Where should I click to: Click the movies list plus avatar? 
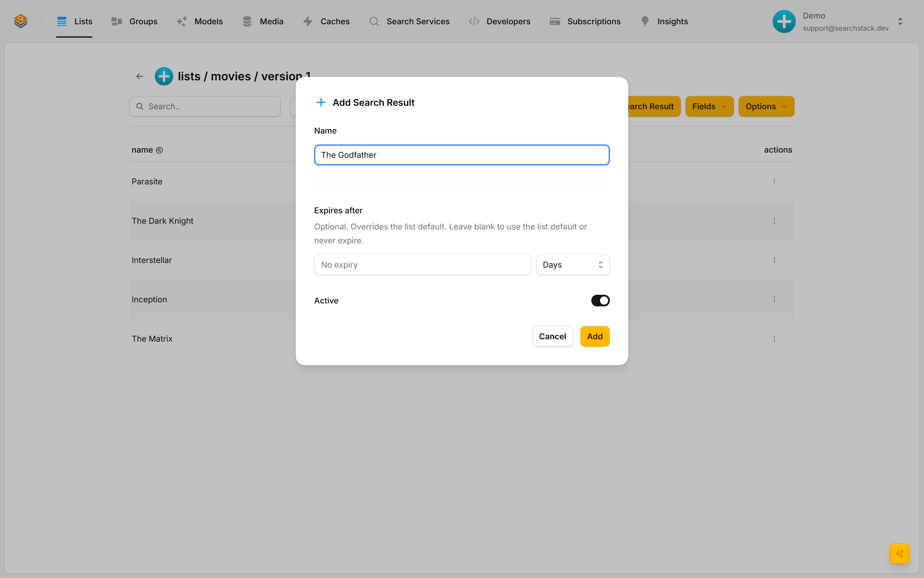pyautogui.click(x=164, y=77)
